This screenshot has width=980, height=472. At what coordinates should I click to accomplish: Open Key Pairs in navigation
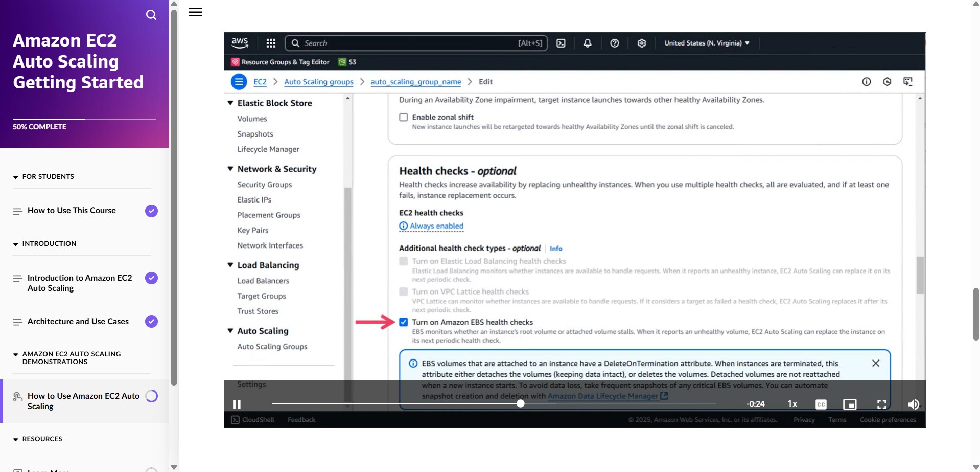click(253, 230)
